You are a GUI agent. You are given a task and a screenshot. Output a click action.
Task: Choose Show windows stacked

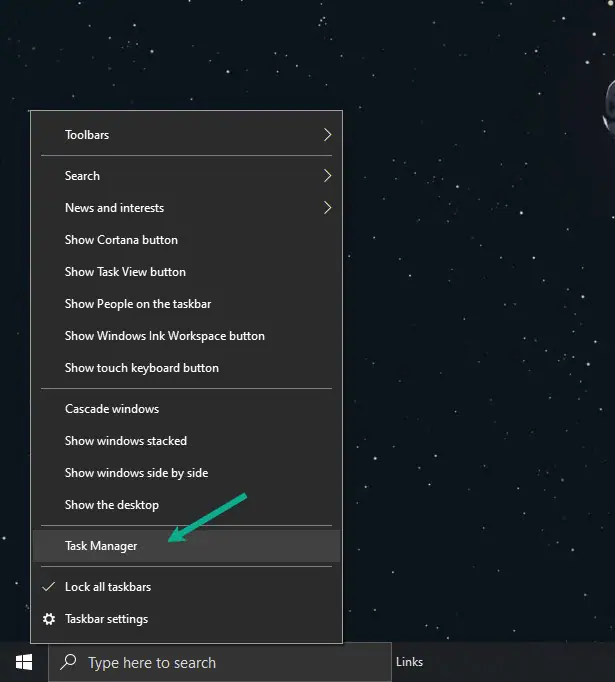(186, 441)
